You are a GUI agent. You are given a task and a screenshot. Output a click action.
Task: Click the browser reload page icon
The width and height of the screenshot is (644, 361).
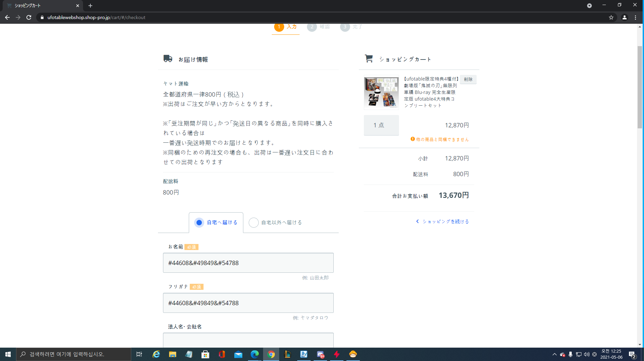click(29, 17)
